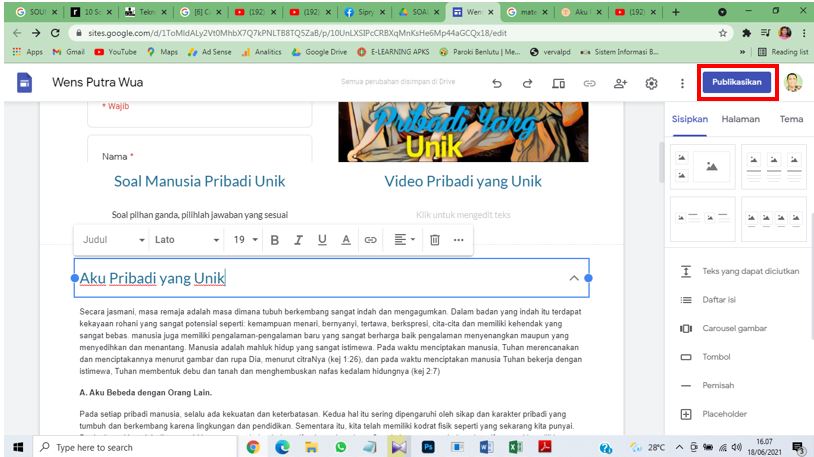Toggle underline formatting on the heading
Image resolution: width=814 pixels, height=457 pixels.
point(321,240)
